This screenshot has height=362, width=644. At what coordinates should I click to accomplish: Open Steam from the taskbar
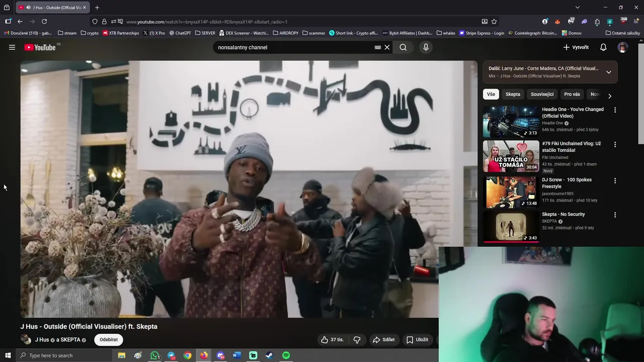[x=269, y=355]
